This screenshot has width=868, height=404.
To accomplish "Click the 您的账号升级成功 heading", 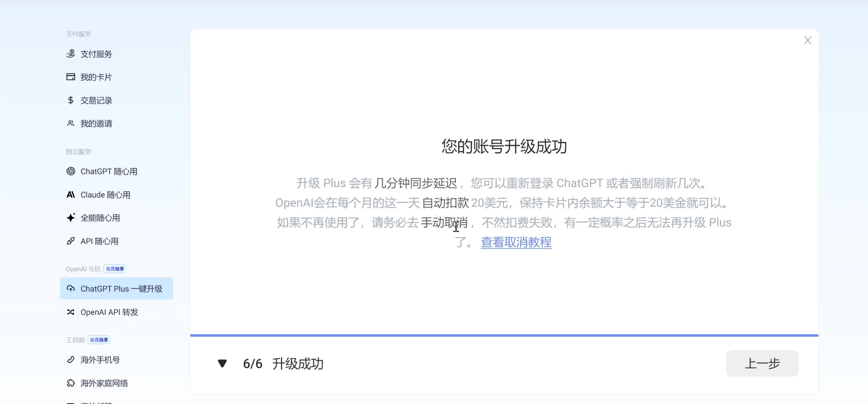I will click(504, 146).
